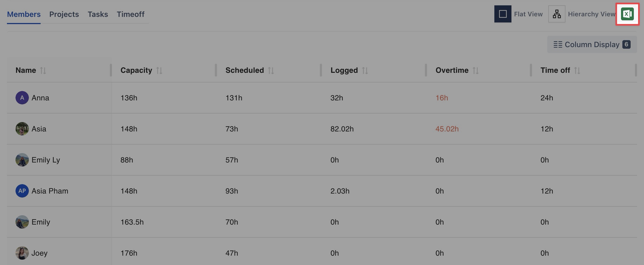The height and width of the screenshot is (265, 644).
Task: Select Joey's profile photo
Action: point(22,253)
